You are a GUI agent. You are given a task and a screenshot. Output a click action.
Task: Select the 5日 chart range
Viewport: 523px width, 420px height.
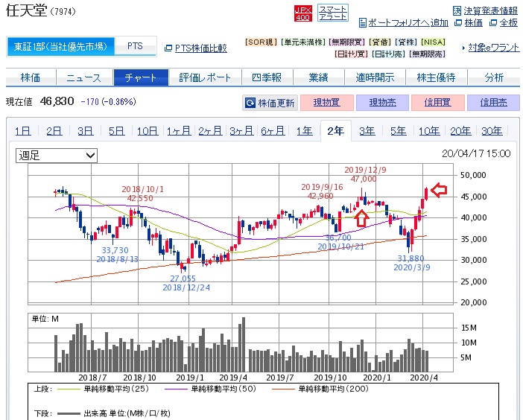[117, 131]
